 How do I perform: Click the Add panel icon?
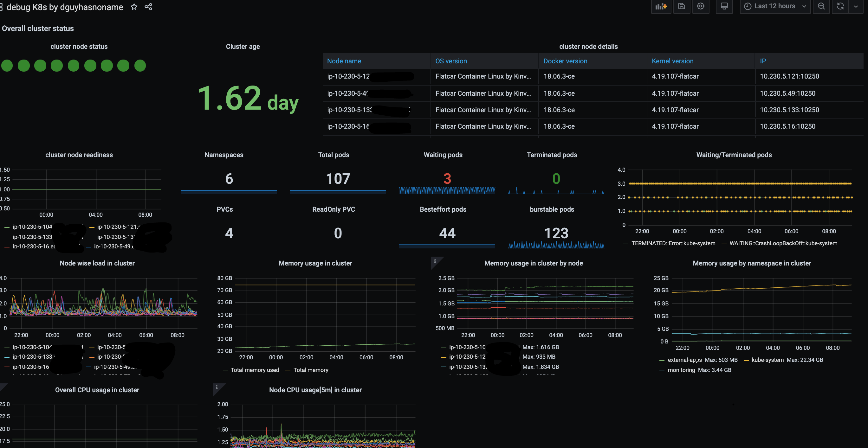click(661, 6)
